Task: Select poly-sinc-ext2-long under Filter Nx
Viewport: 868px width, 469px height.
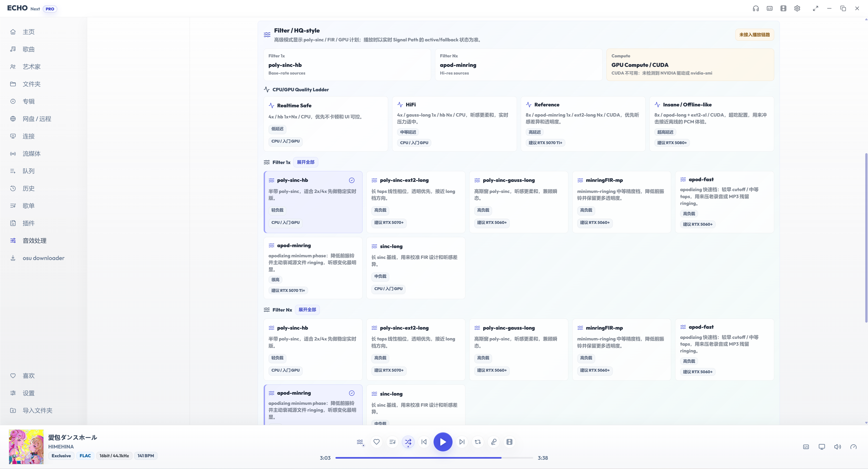Action: pyautogui.click(x=416, y=349)
